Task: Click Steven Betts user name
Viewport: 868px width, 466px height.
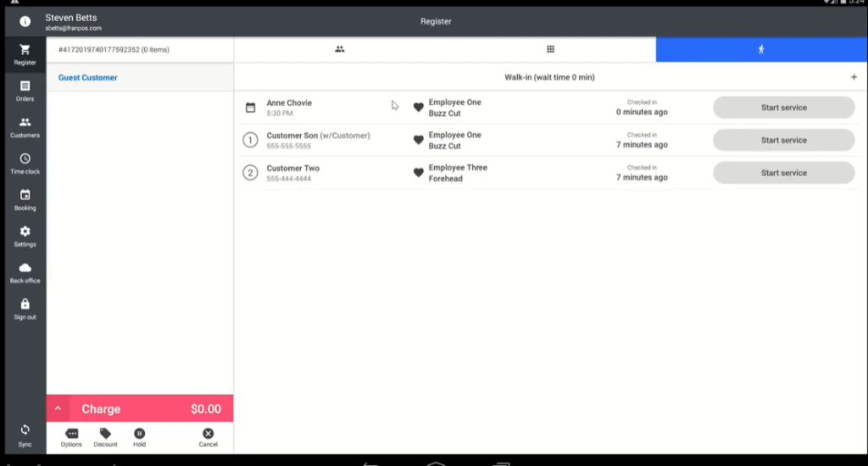Action: [71, 18]
